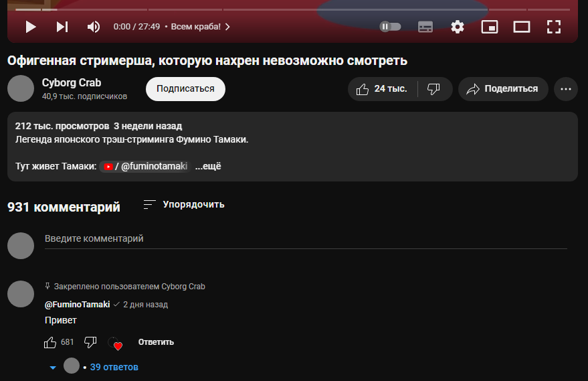588x381 pixels.
Task: Toggle subtitles on the player
Action: coord(425,27)
